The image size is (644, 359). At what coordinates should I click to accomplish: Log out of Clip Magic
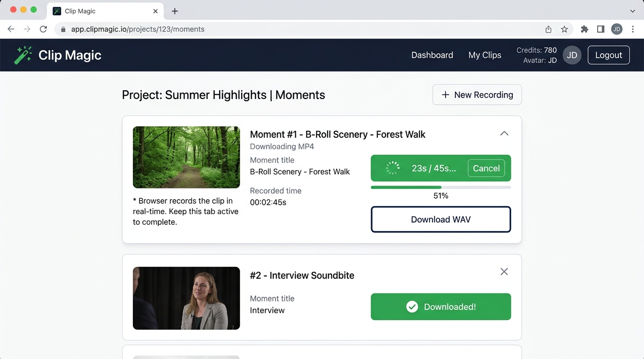tap(608, 55)
